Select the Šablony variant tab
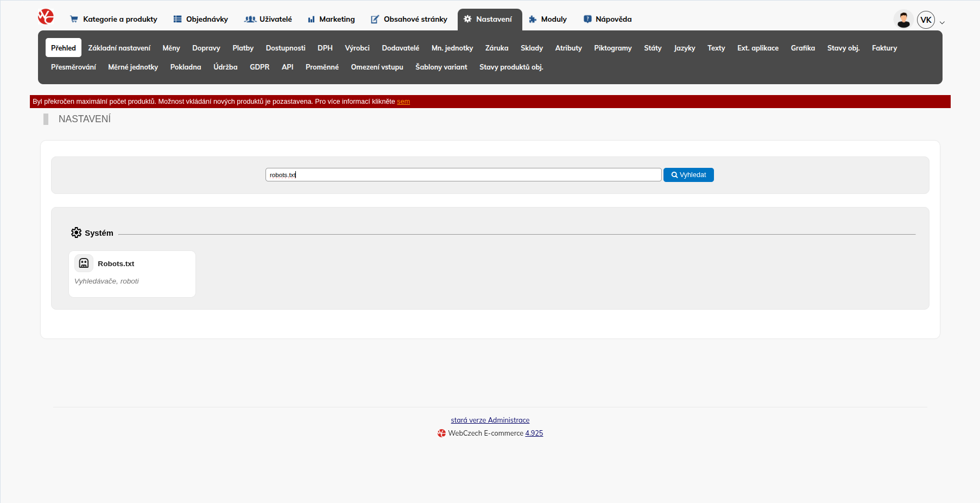This screenshot has height=503, width=980. tap(441, 67)
